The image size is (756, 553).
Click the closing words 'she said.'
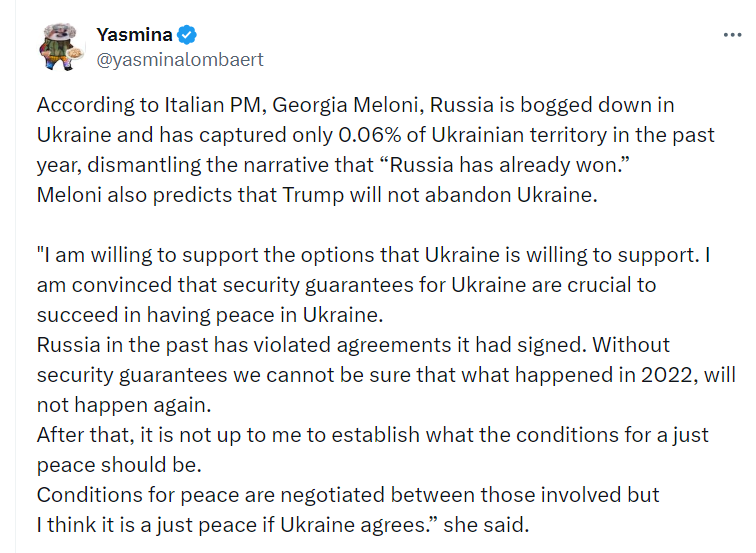tap(486, 525)
